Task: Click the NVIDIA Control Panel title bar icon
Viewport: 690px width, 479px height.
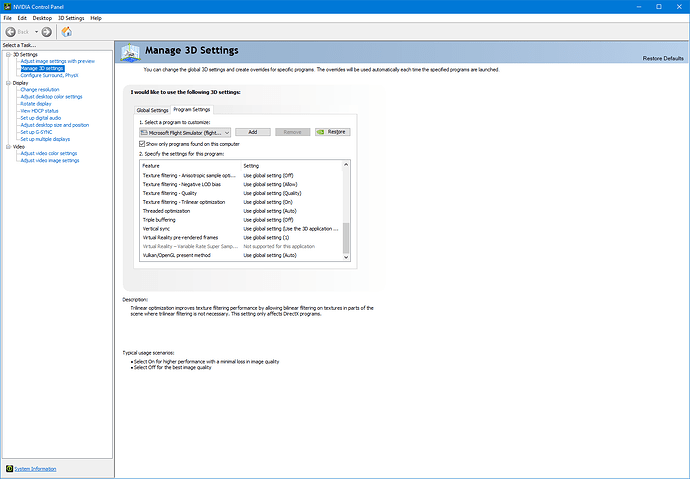Action: click(x=6, y=5)
